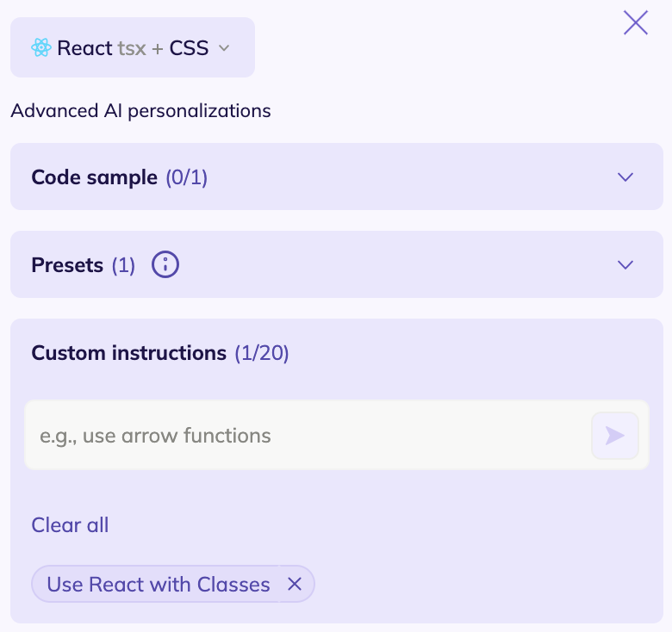Expand the Code sample section chevron
The width and height of the screenshot is (672, 632).
coord(625,177)
